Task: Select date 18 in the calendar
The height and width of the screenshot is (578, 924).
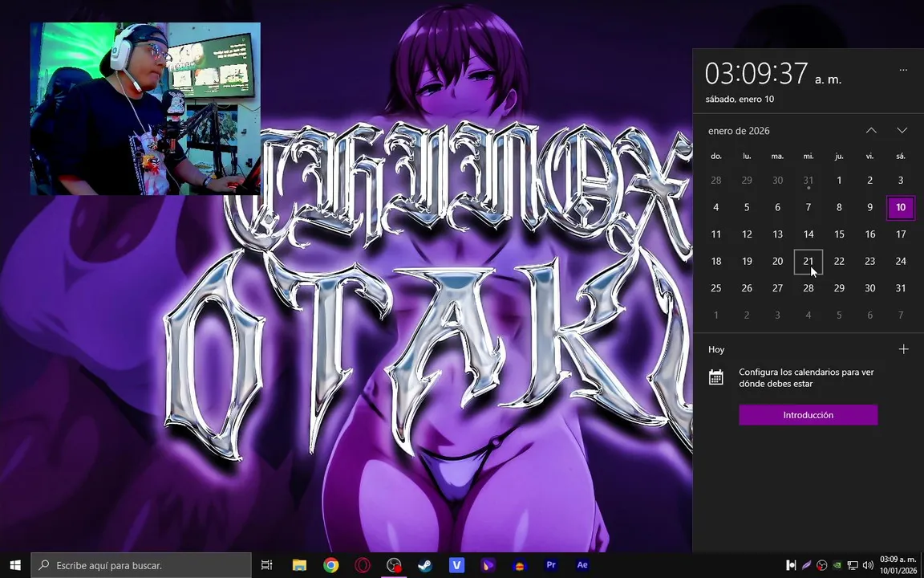Action: tap(716, 261)
